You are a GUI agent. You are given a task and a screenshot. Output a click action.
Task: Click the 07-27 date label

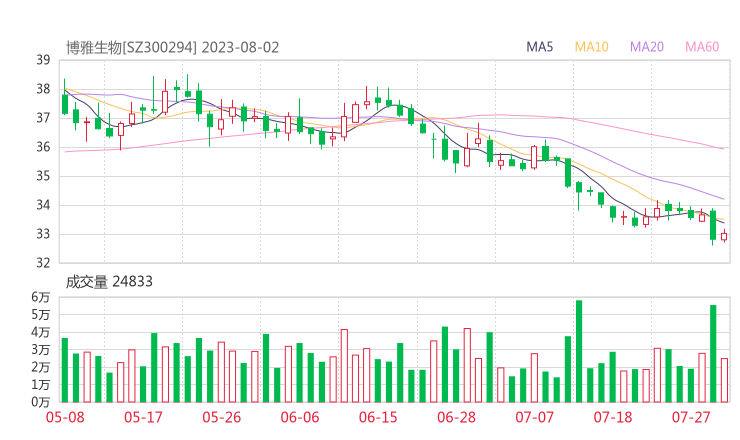point(691,417)
